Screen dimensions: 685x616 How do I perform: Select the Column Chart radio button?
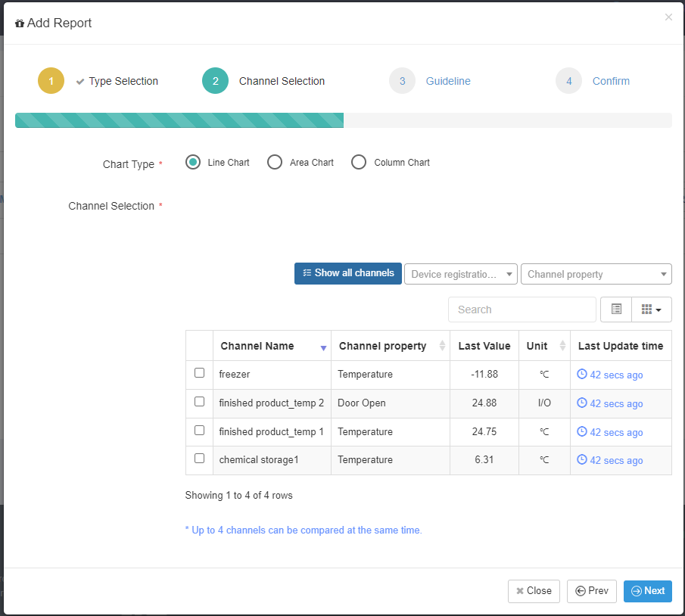(x=359, y=162)
